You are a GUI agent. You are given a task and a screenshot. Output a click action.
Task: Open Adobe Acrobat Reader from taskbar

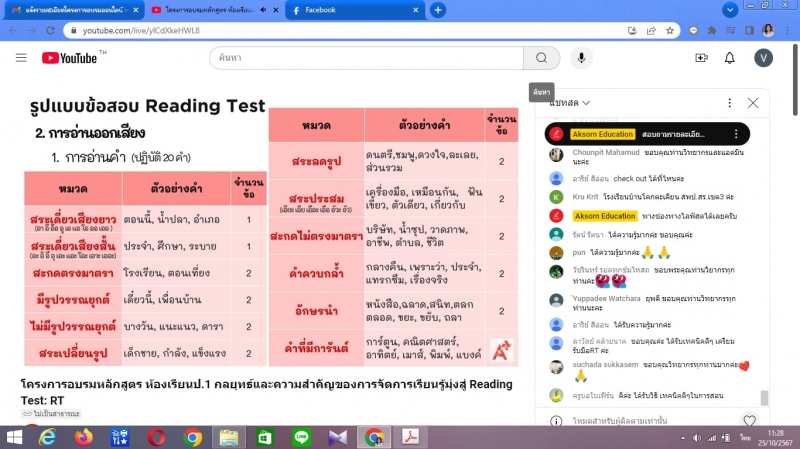(x=410, y=437)
